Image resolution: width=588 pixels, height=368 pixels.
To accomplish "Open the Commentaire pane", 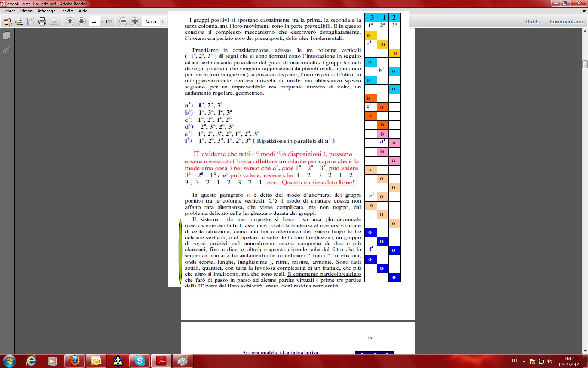I will [566, 22].
